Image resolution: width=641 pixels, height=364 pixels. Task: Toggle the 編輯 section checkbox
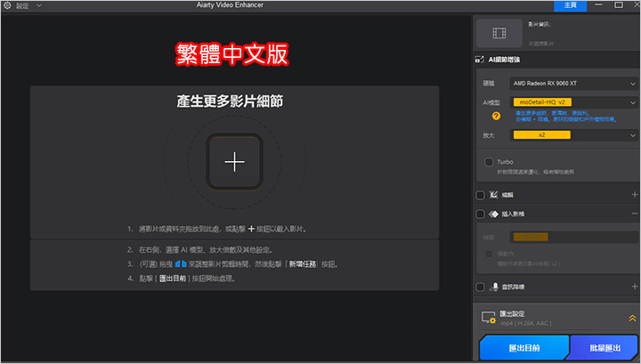point(481,195)
